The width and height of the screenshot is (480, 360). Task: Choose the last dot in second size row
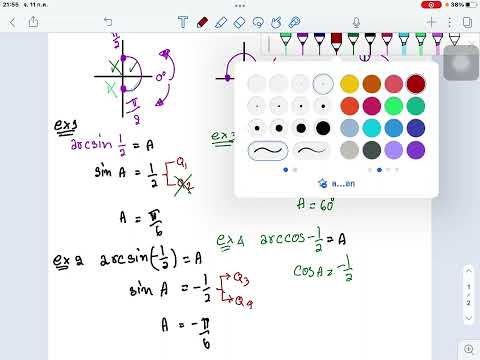323,106
